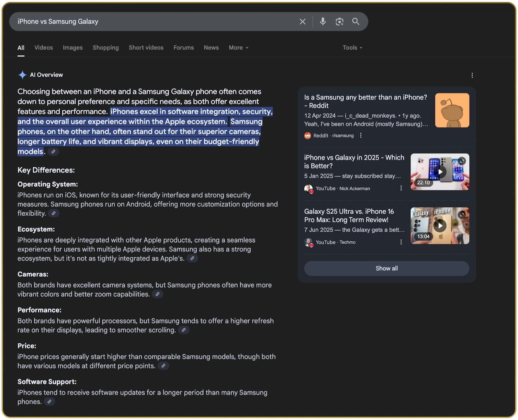Image resolution: width=518 pixels, height=420 pixels.
Task: Open source link icon in Ecosystem section
Action: pos(192,258)
